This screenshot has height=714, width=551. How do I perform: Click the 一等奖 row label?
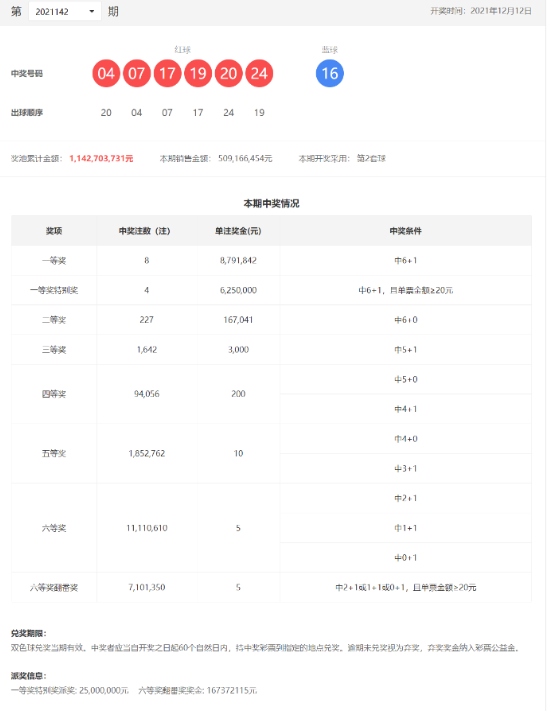(54, 260)
